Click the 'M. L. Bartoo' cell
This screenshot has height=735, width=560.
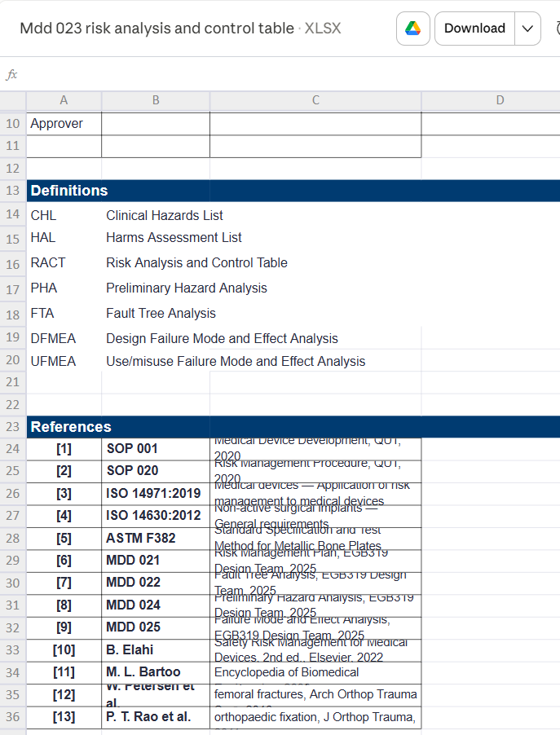pyautogui.click(x=156, y=672)
